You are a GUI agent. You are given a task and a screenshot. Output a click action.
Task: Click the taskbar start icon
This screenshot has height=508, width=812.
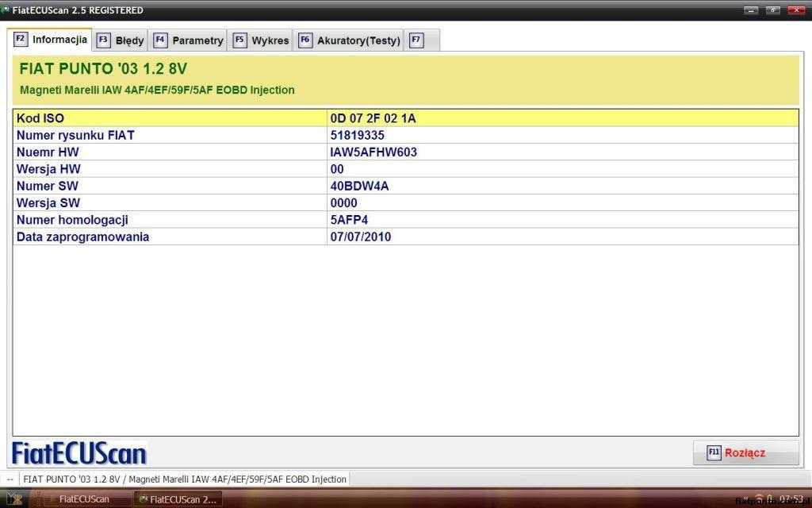[x=14, y=499]
